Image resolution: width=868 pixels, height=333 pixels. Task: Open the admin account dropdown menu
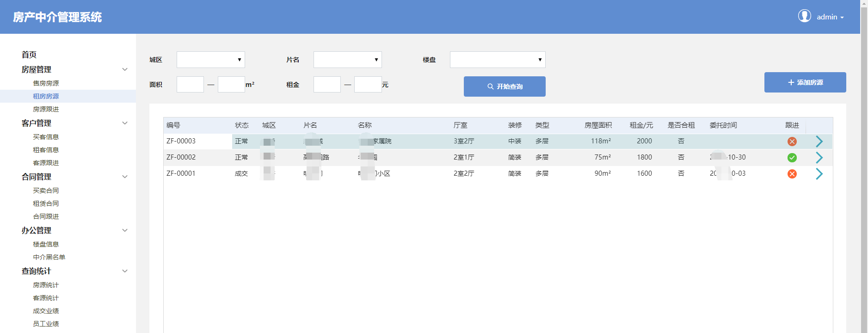831,17
